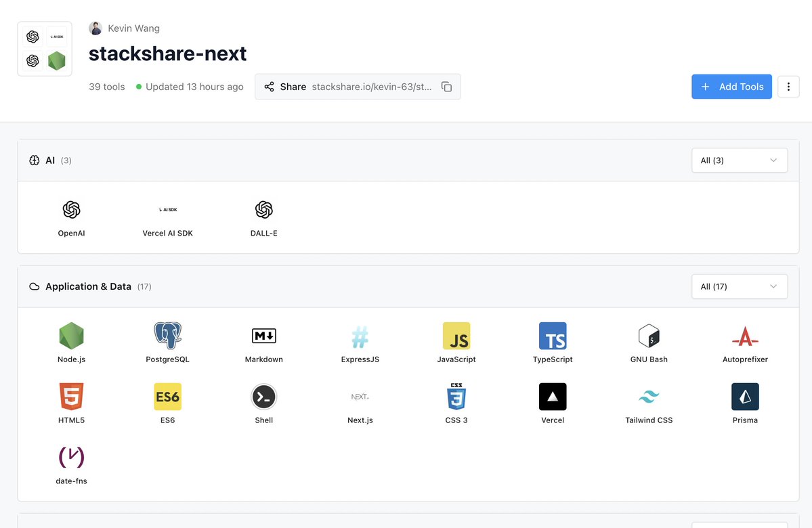Click the AI section heading

pyautogui.click(x=50, y=160)
